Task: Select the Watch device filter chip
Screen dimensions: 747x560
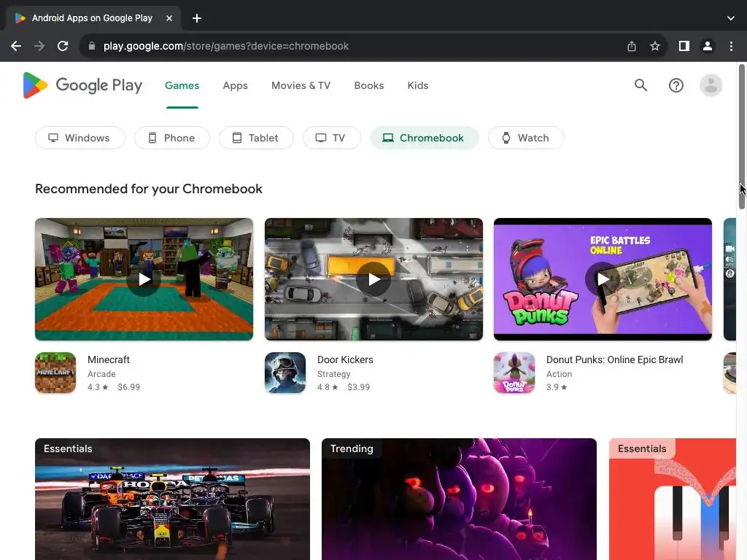Action: tap(526, 138)
